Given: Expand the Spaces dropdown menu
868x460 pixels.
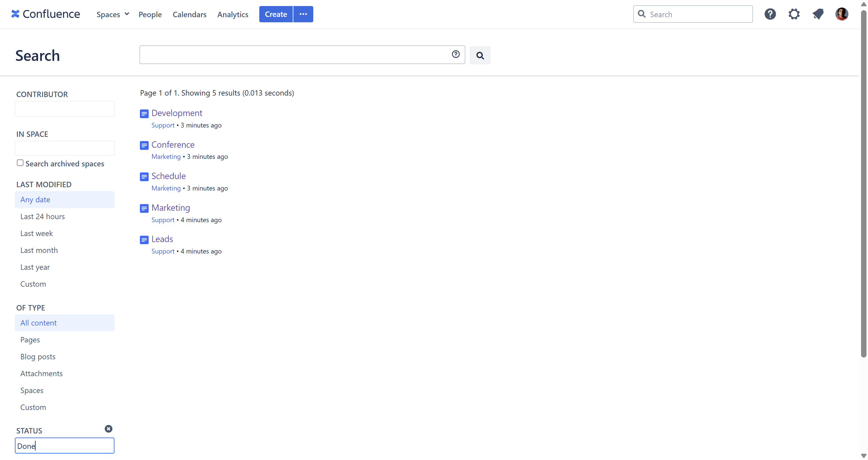Looking at the screenshot, I should 112,14.
